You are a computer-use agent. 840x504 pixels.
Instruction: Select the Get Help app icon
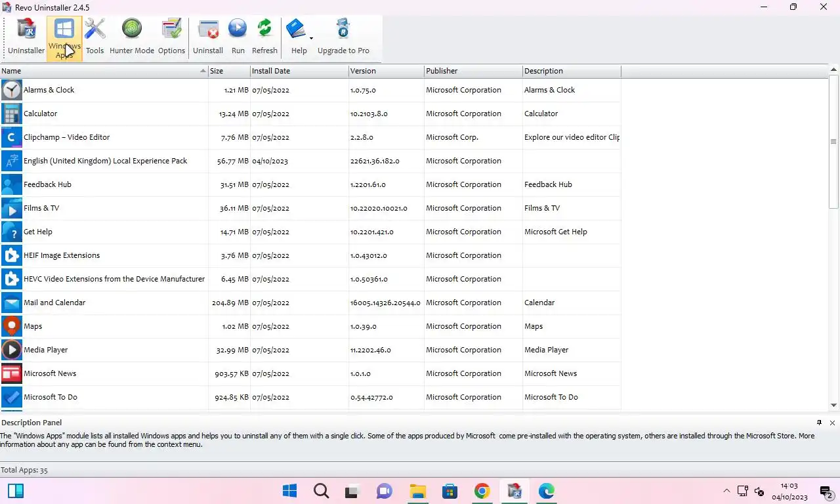[x=11, y=232]
